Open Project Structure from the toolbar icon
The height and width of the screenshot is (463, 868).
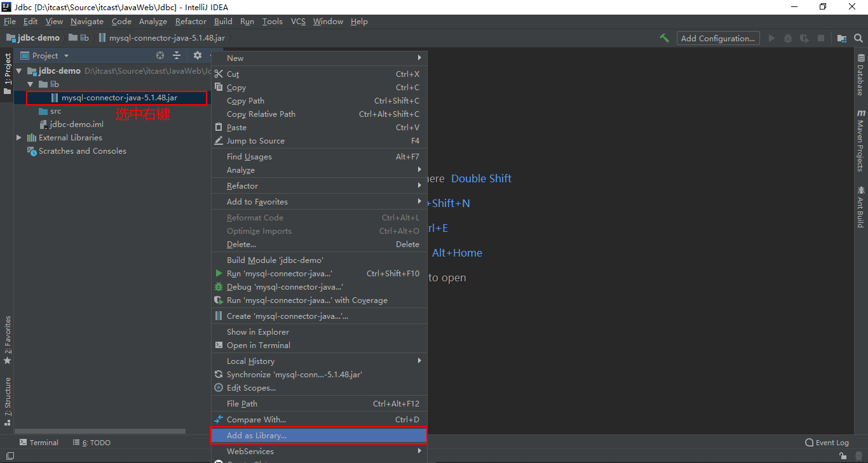(x=841, y=38)
